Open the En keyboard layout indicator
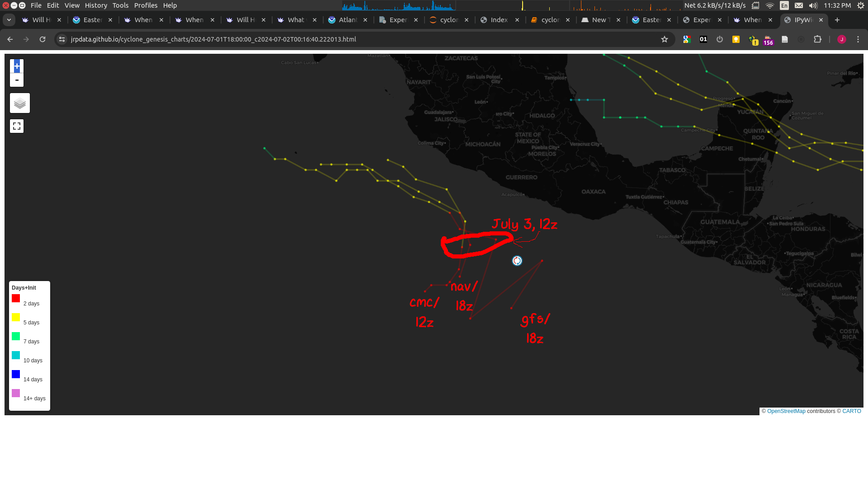 [x=784, y=5]
